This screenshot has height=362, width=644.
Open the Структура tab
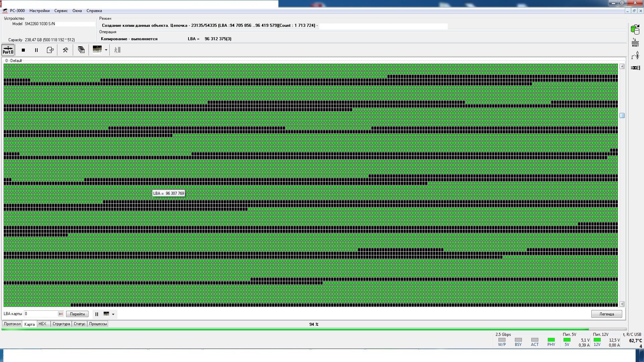[61, 324]
